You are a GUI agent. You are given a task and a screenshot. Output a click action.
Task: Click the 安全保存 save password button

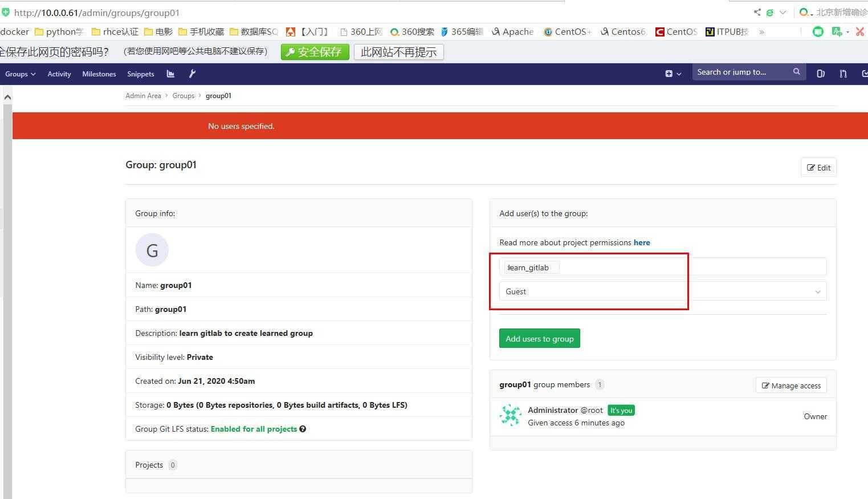(x=315, y=52)
